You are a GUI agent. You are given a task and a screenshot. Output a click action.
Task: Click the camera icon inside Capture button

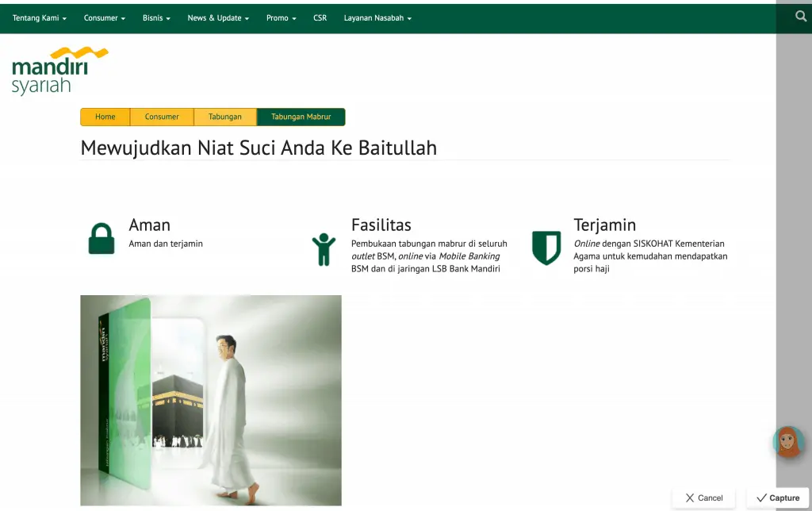[x=760, y=498]
